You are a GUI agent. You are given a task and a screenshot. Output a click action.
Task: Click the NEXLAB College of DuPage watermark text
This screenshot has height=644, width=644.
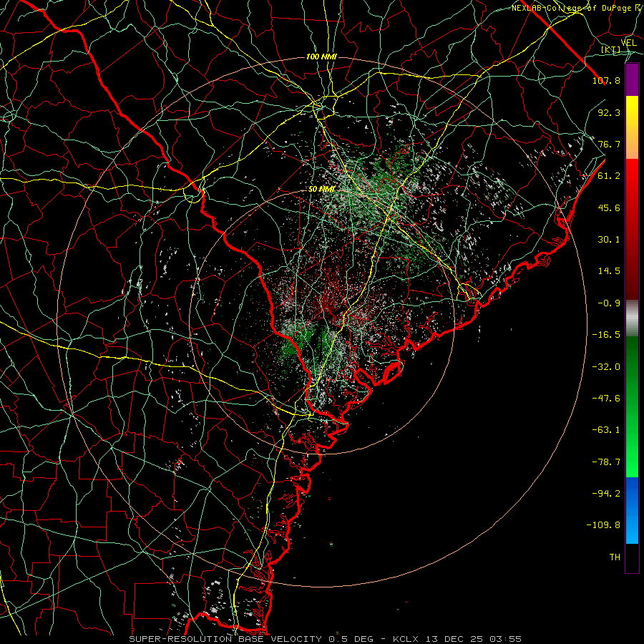577,8
